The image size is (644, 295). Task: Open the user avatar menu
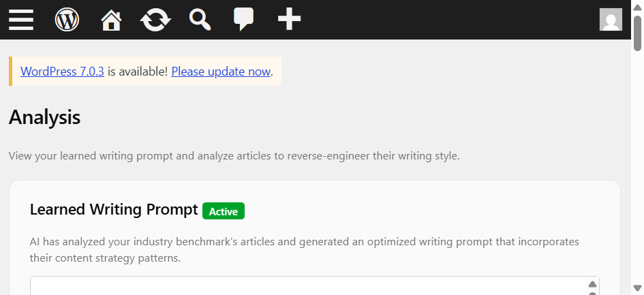point(611,19)
